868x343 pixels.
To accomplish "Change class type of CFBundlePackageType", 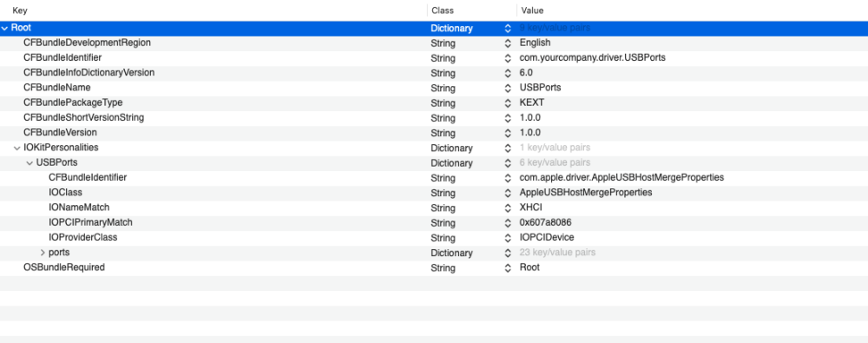I will tap(507, 103).
